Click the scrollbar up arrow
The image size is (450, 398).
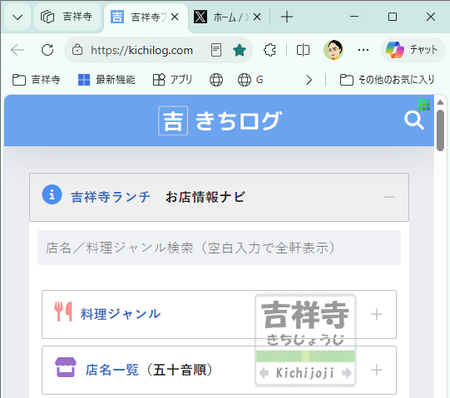point(440,102)
